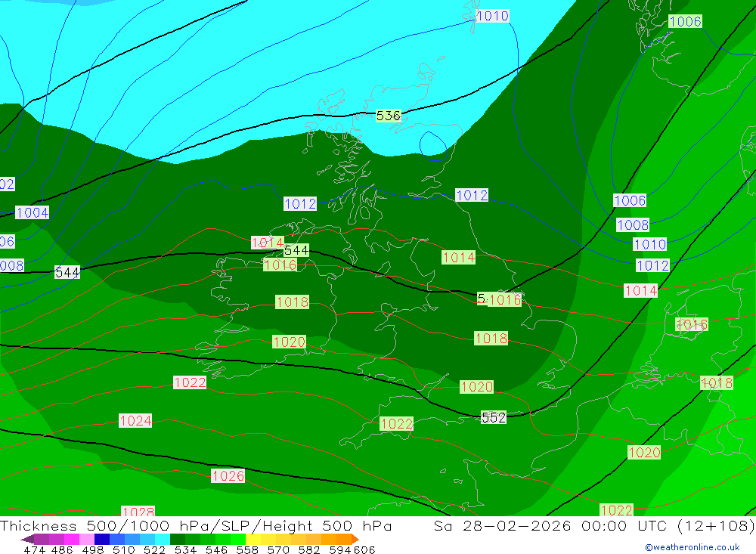This screenshot has width=756, height=554.
Task: Click the weatheronline.co.uk copyright link
Action: 692,547
